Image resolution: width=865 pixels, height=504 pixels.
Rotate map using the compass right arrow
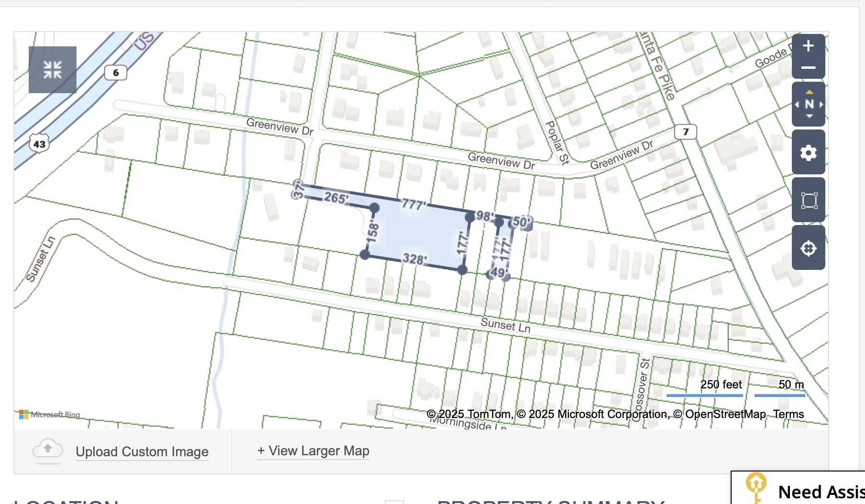(x=821, y=104)
